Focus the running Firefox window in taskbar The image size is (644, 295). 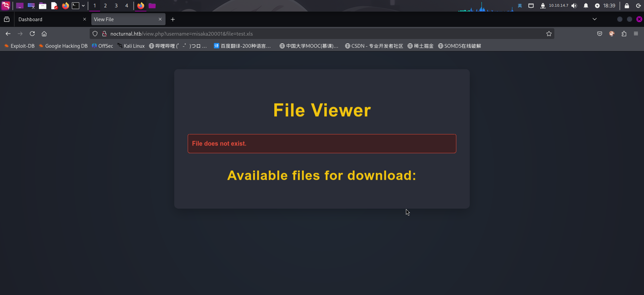tap(141, 6)
